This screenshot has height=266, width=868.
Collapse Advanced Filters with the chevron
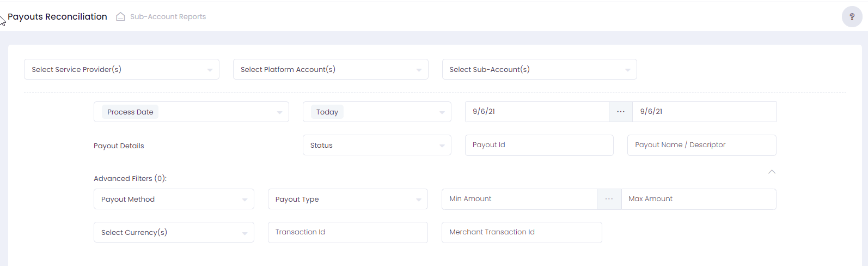coord(772,172)
